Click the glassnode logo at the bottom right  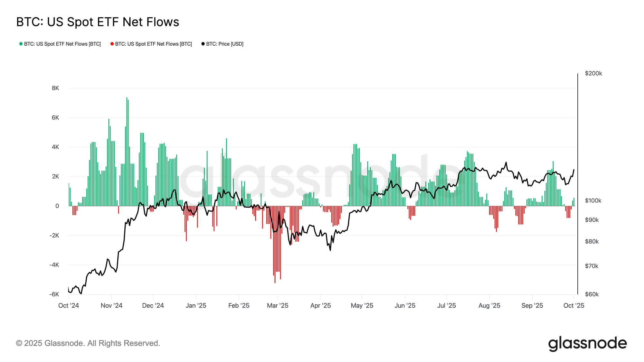point(587,343)
